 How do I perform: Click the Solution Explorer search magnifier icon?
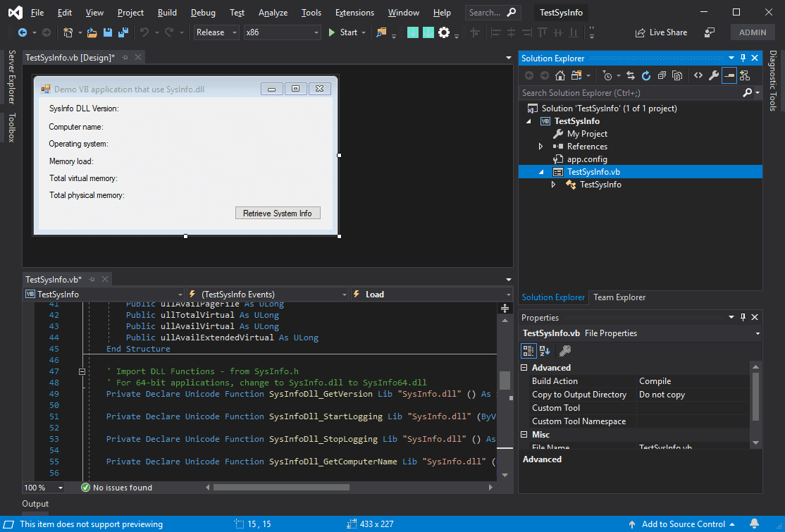click(x=748, y=92)
